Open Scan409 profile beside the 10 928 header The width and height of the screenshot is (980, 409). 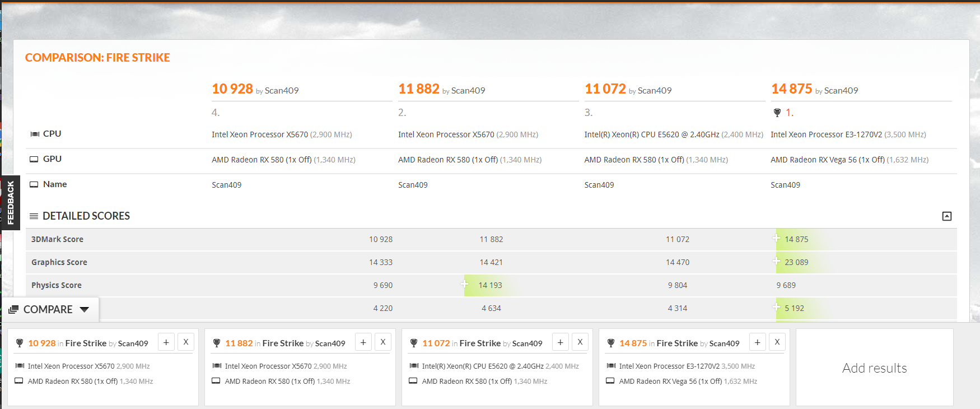[282, 91]
